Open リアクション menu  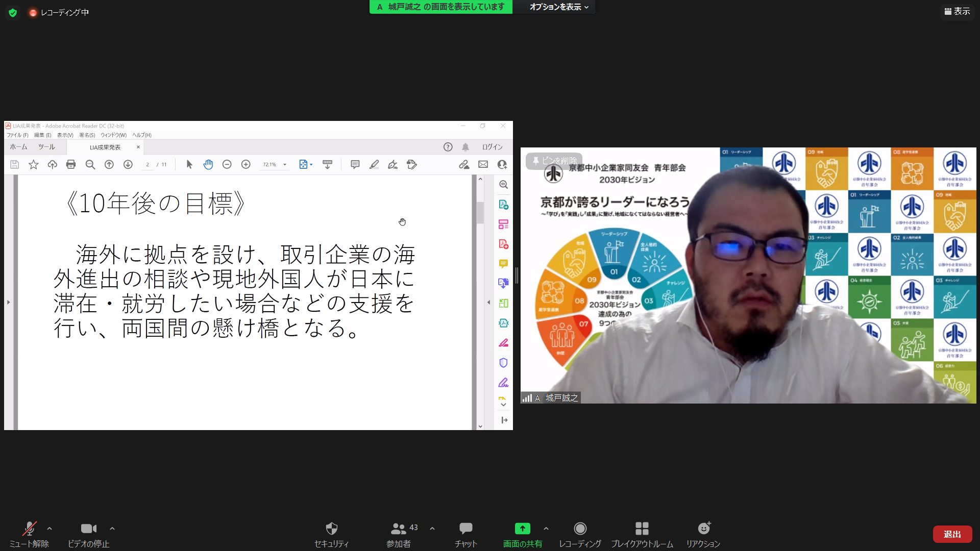click(703, 534)
